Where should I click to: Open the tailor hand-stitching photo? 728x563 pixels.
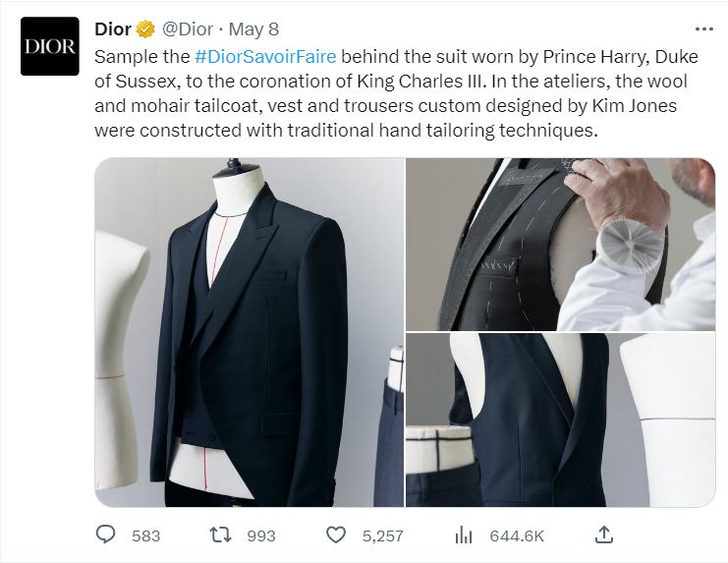click(x=560, y=244)
